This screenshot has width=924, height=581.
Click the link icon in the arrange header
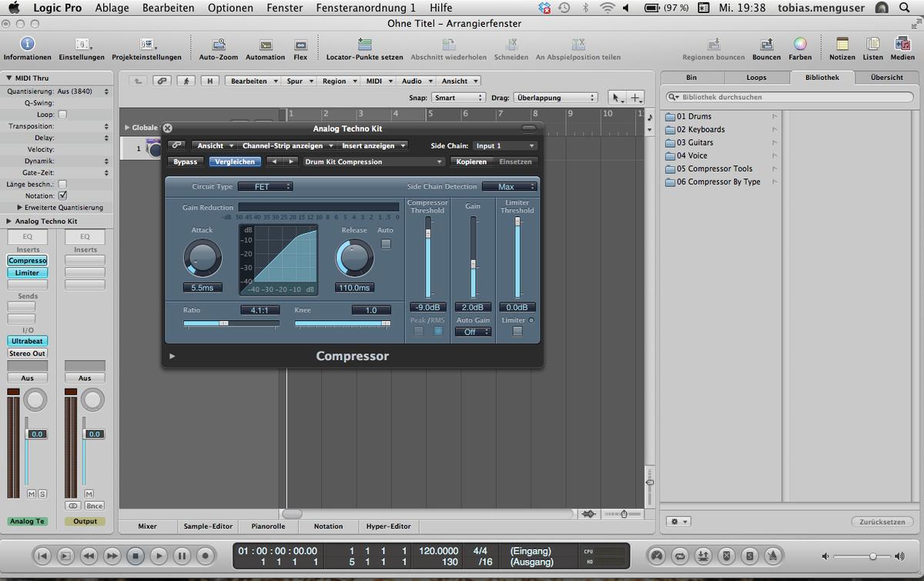pos(162,81)
